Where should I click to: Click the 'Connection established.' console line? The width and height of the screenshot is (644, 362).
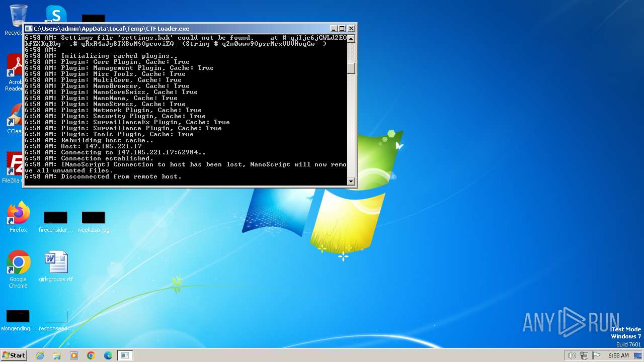click(x=89, y=158)
